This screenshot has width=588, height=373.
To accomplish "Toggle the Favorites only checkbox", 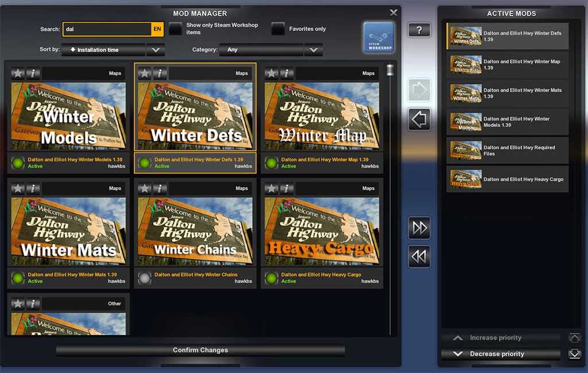I will 278,29.
